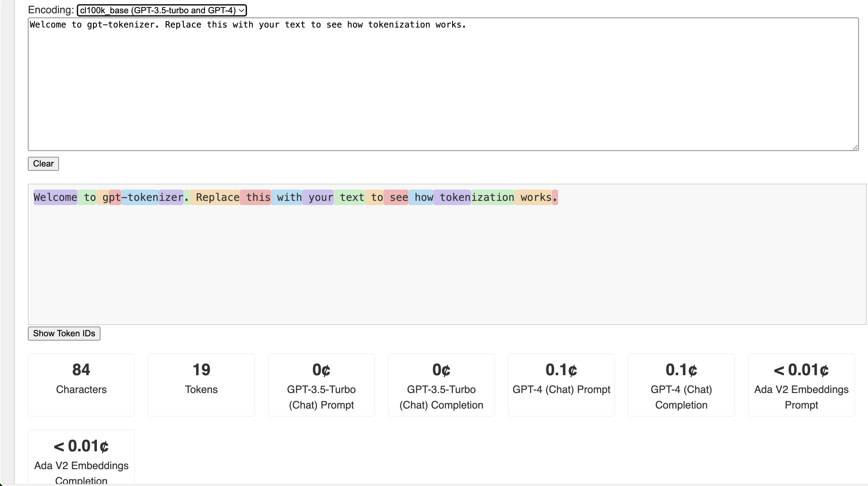The height and width of the screenshot is (486, 868).
Task: Click the purple 'your' token
Action: coord(318,197)
